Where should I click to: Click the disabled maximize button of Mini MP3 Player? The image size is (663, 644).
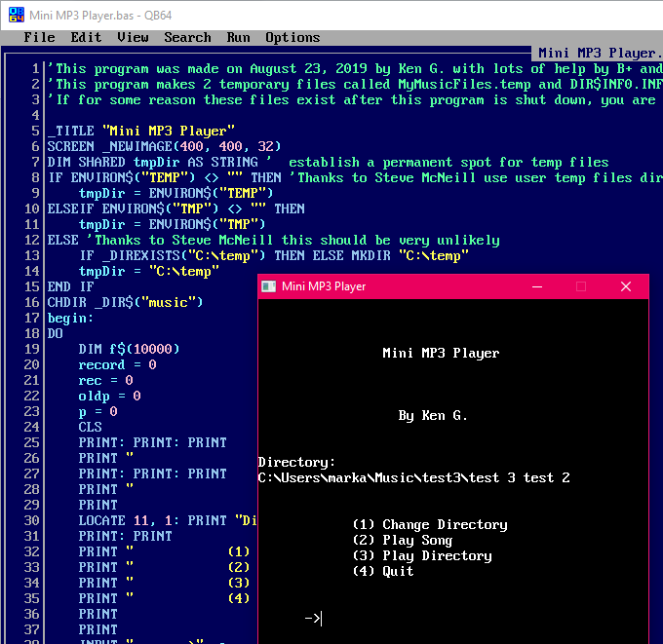point(581,286)
